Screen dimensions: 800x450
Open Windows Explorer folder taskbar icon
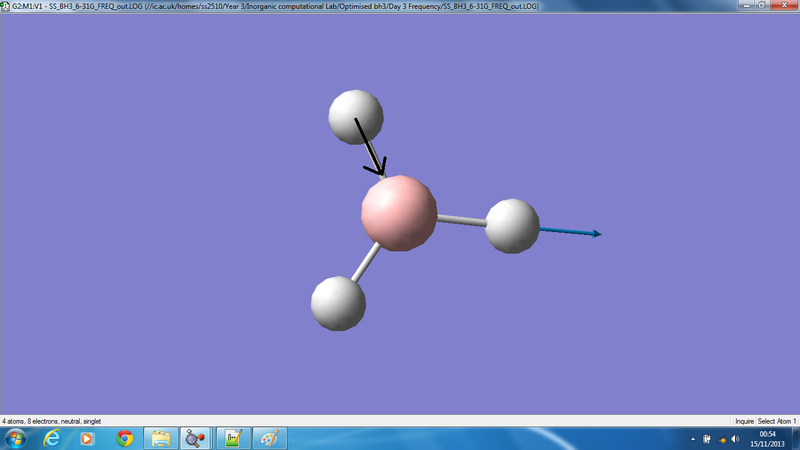161,439
